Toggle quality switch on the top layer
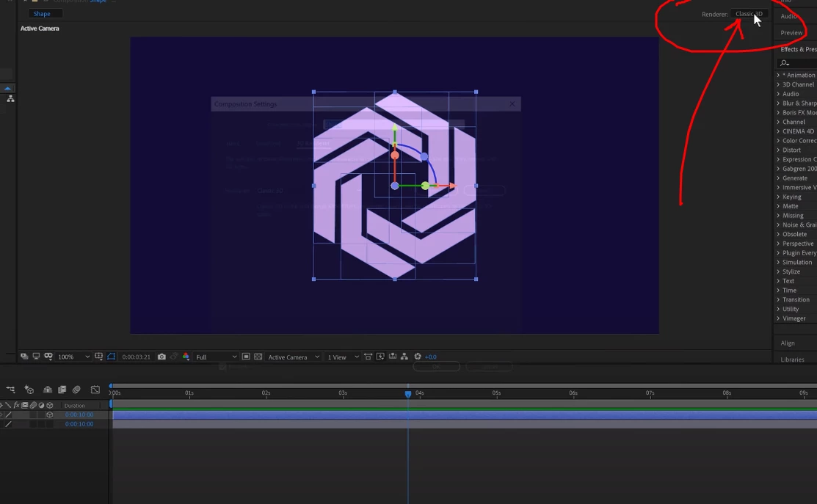817x504 pixels. click(x=8, y=415)
